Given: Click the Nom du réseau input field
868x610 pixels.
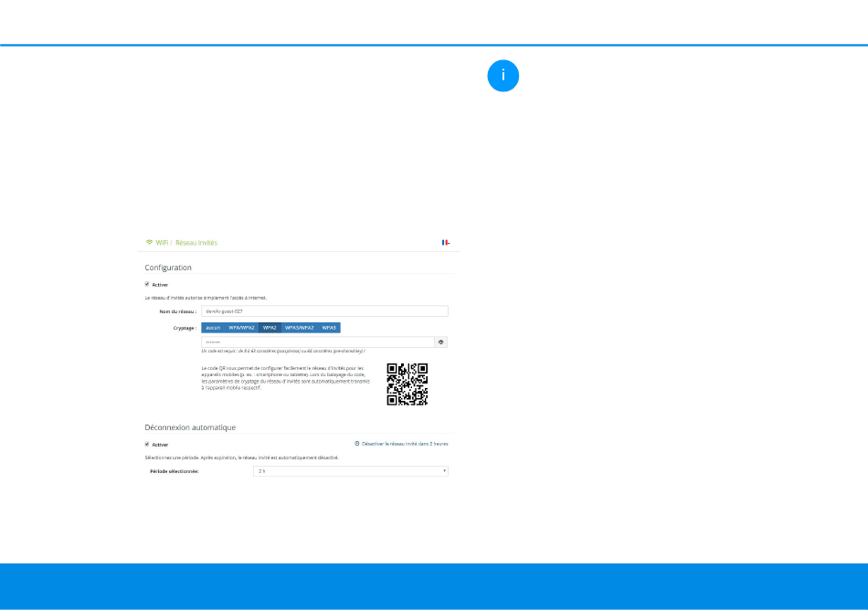Looking at the screenshot, I should (324, 311).
